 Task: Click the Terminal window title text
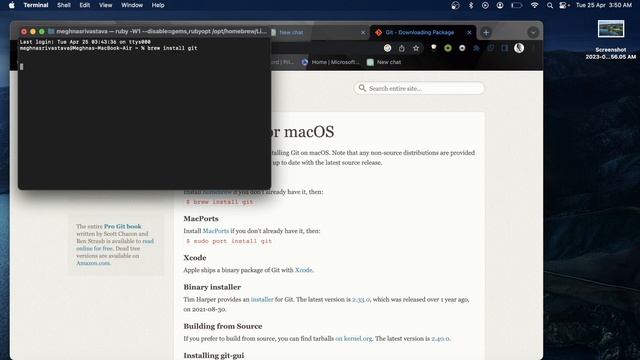pyautogui.click(x=161, y=31)
